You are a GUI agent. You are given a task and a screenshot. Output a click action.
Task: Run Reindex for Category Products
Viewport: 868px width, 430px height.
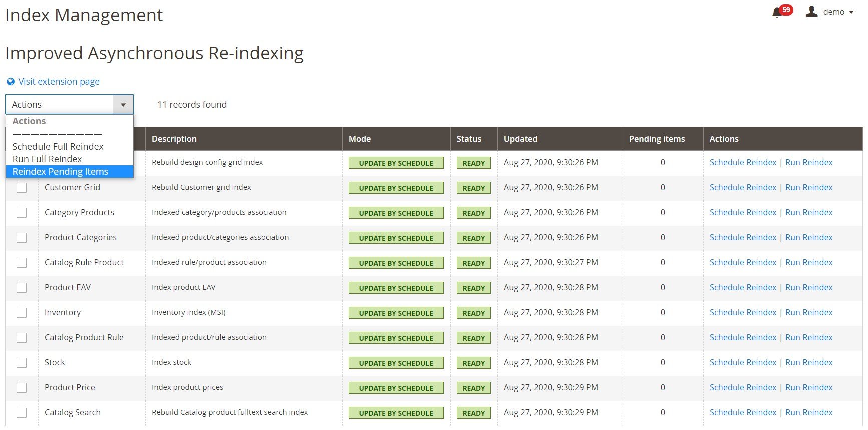click(x=809, y=212)
